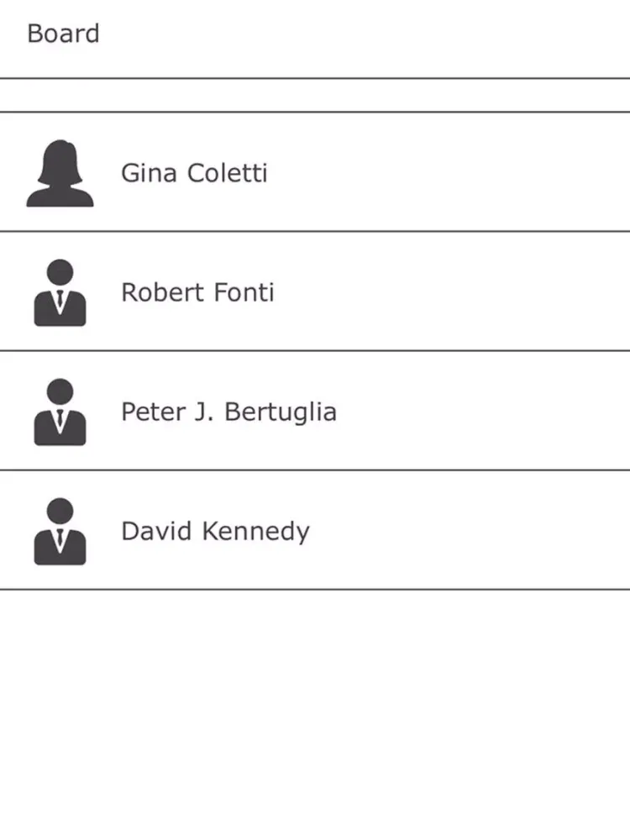This screenshot has width=630, height=840.
Task: Select the last board member listed
Action: (x=215, y=531)
